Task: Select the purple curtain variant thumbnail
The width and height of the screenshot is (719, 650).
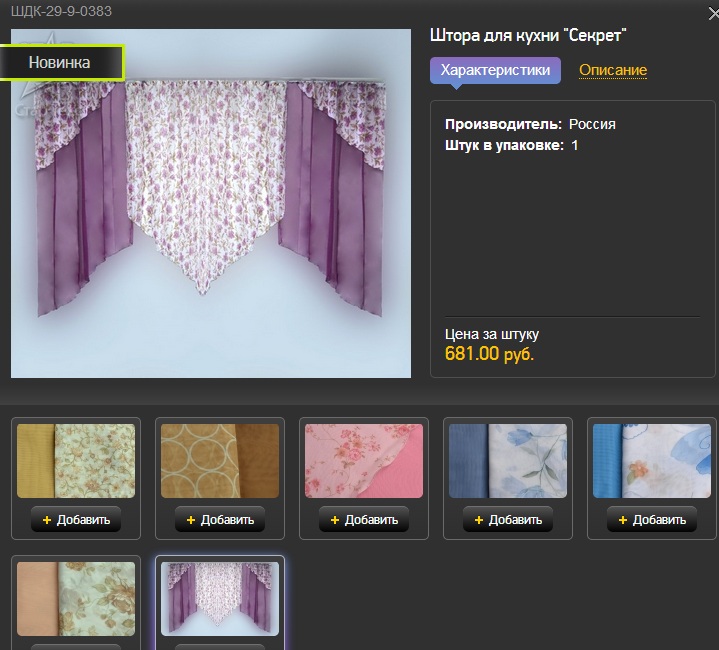Action: pyautogui.click(x=220, y=599)
